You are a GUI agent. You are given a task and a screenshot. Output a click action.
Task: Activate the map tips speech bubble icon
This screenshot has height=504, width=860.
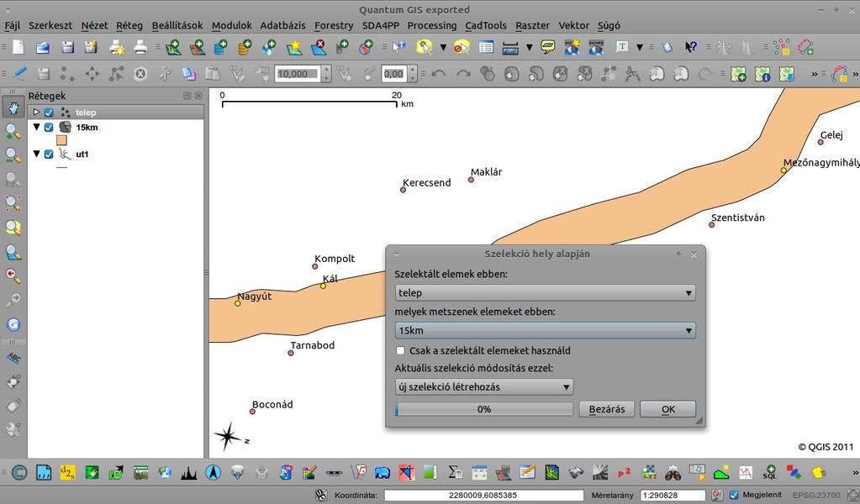click(547, 47)
